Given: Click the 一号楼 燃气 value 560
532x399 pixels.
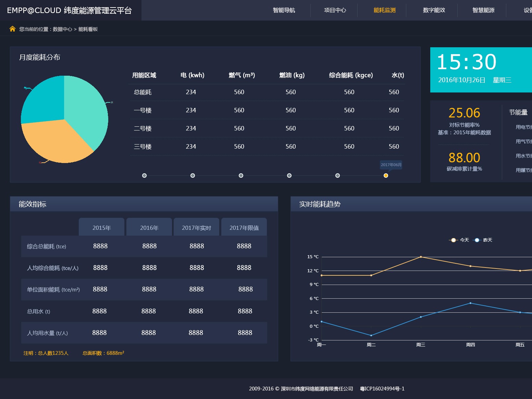Looking at the screenshot, I should (x=239, y=110).
